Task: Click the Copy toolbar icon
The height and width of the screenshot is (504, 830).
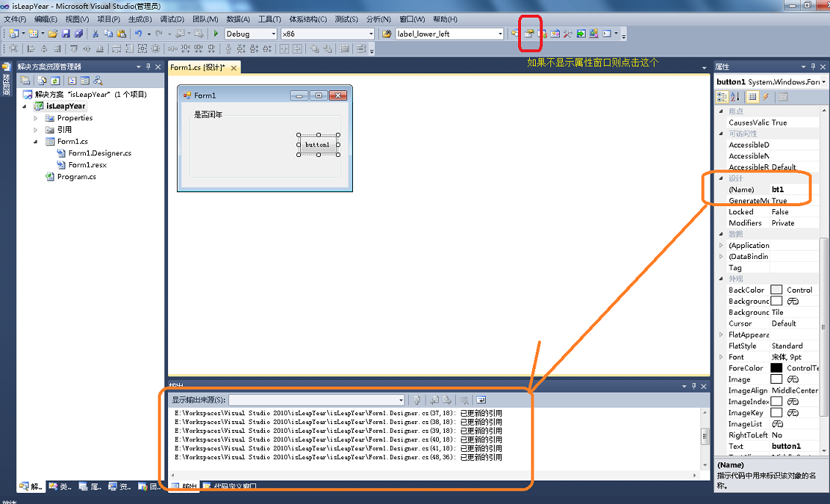Action: [x=109, y=33]
